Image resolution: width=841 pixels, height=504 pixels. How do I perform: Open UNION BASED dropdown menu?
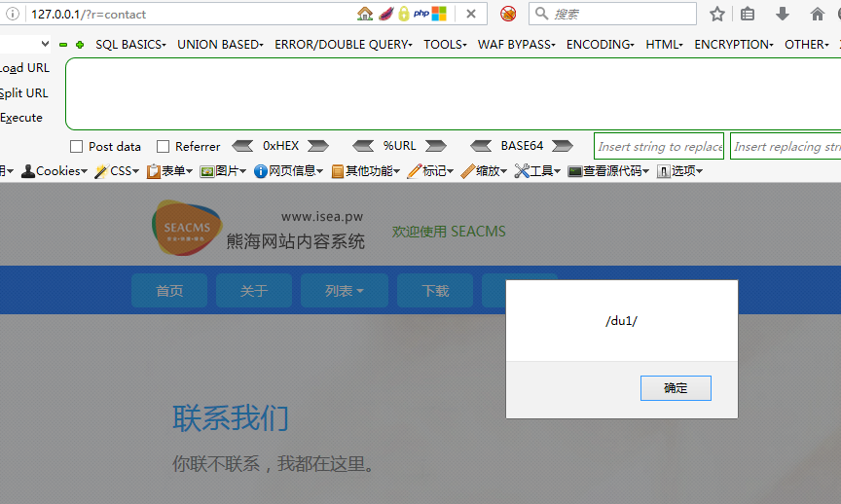[220, 45]
